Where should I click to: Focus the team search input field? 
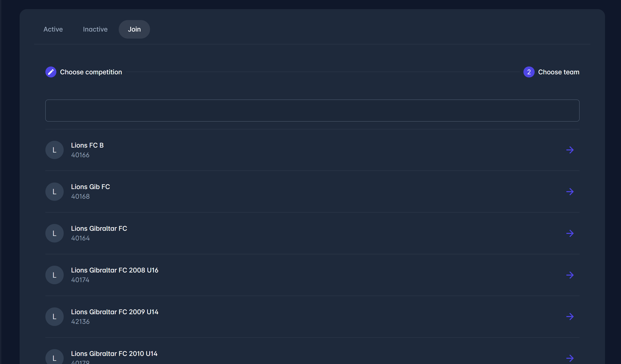(312, 111)
